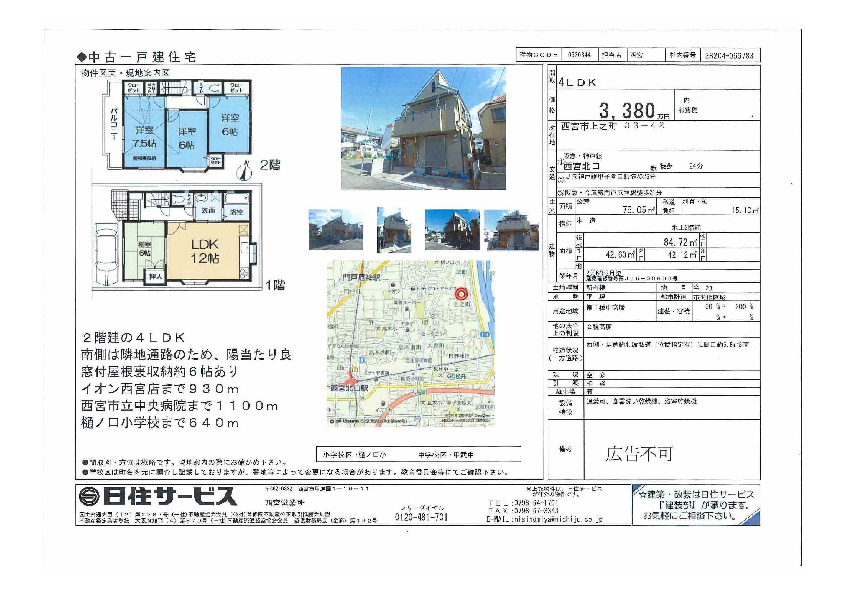Click the red circle marker on the map
This screenshot has width=842, height=595.
pos(461,294)
